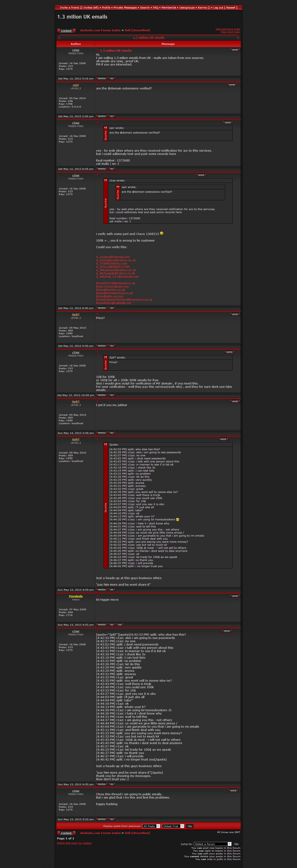297x868 pixels.
Task: Click 'View next topic' link
Action: pos(230,32)
